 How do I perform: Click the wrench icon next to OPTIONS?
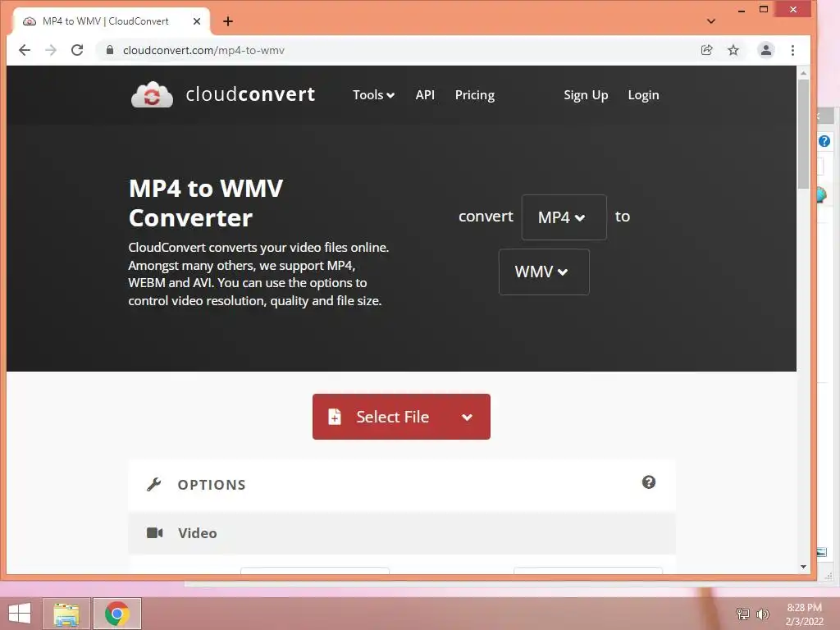(x=153, y=484)
